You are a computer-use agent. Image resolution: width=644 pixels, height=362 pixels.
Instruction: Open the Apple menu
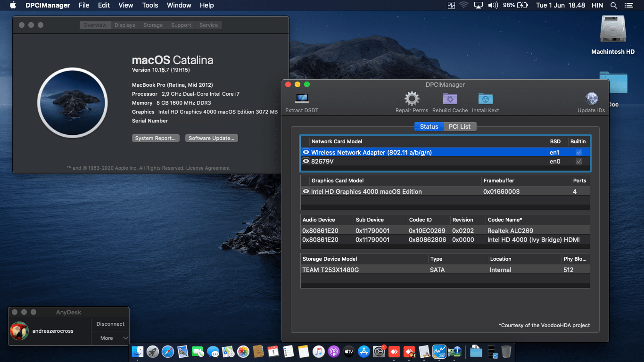point(13,5)
